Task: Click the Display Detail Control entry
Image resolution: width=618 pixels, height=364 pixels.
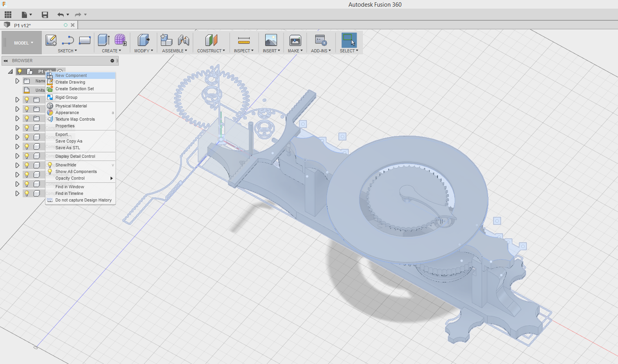Action: pyautogui.click(x=80, y=156)
